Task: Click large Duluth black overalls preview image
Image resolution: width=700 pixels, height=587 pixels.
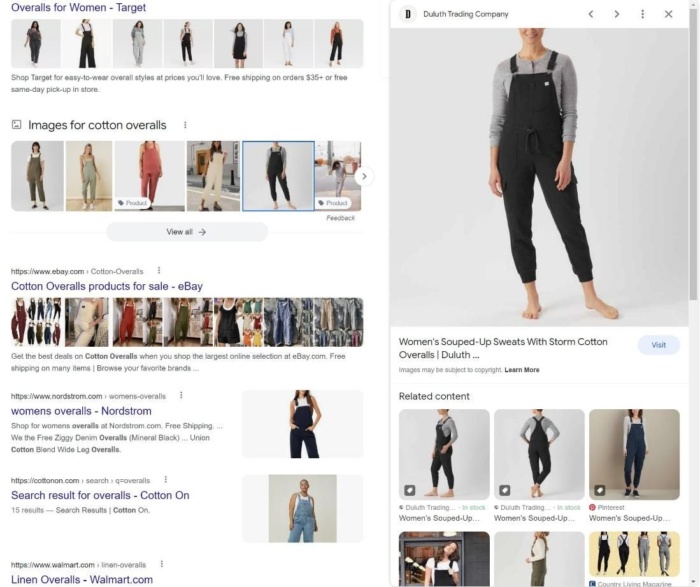Action: click(x=539, y=177)
